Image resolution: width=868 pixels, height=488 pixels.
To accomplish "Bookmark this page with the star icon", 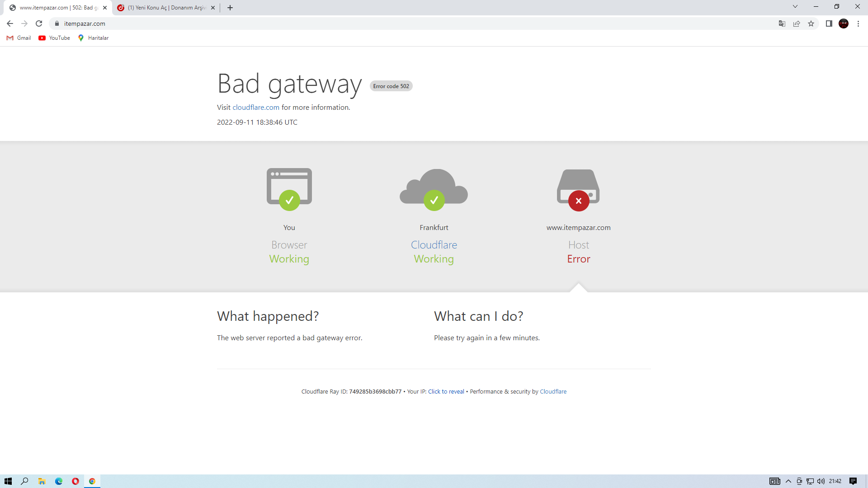I will click(x=811, y=23).
